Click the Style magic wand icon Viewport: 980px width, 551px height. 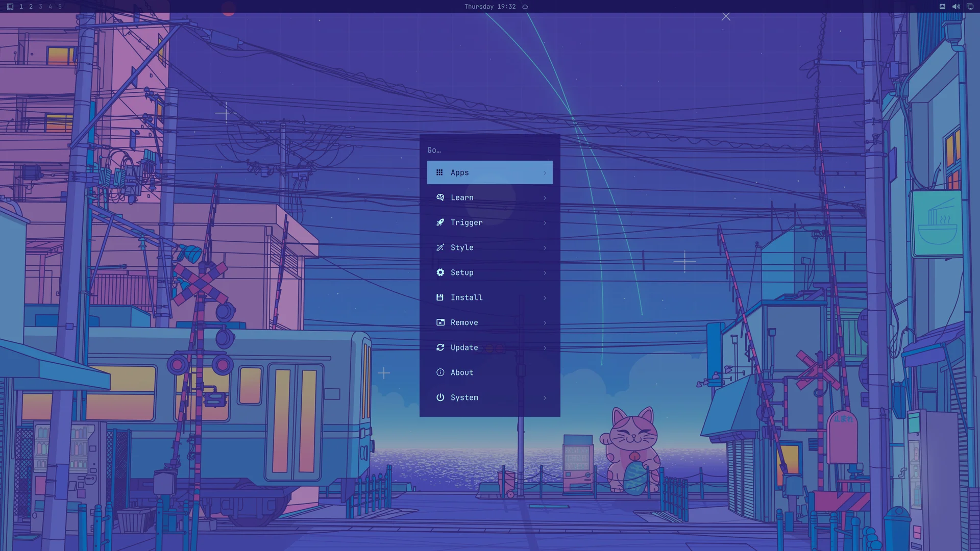click(440, 247)
